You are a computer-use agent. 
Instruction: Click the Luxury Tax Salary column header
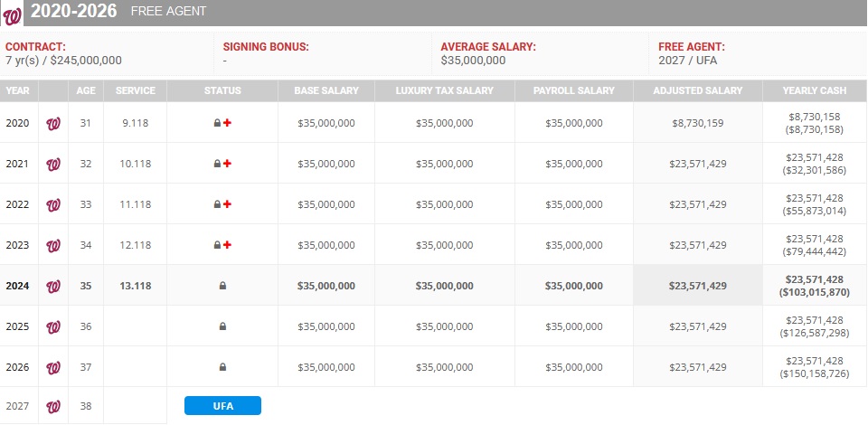pos(444,90)
